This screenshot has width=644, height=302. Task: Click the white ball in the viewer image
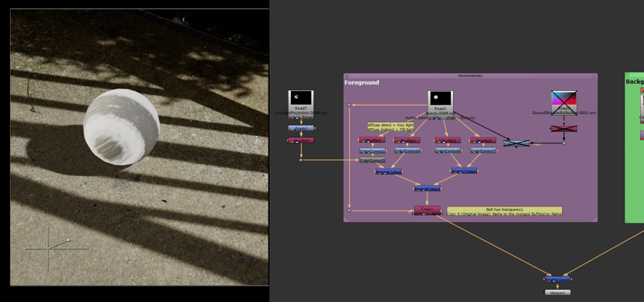pos(121,127)
